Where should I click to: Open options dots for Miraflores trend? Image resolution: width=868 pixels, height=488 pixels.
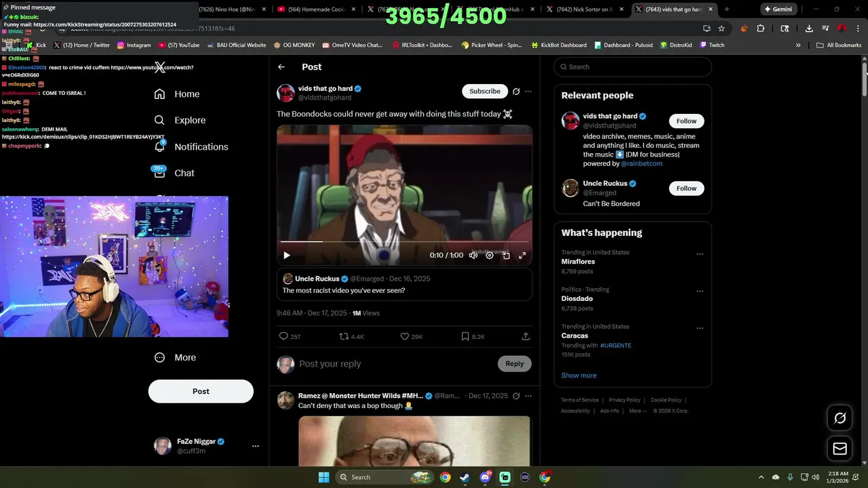pyautogui.click(x=700, y=255)
